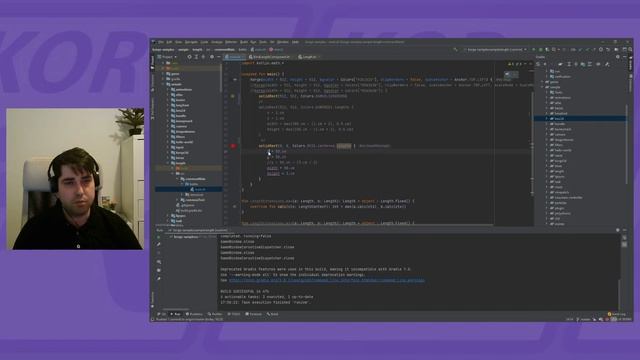This screenshot has height=360, width=640.
Task: Click the green Run button in toolbar
Action: point(533,49)
